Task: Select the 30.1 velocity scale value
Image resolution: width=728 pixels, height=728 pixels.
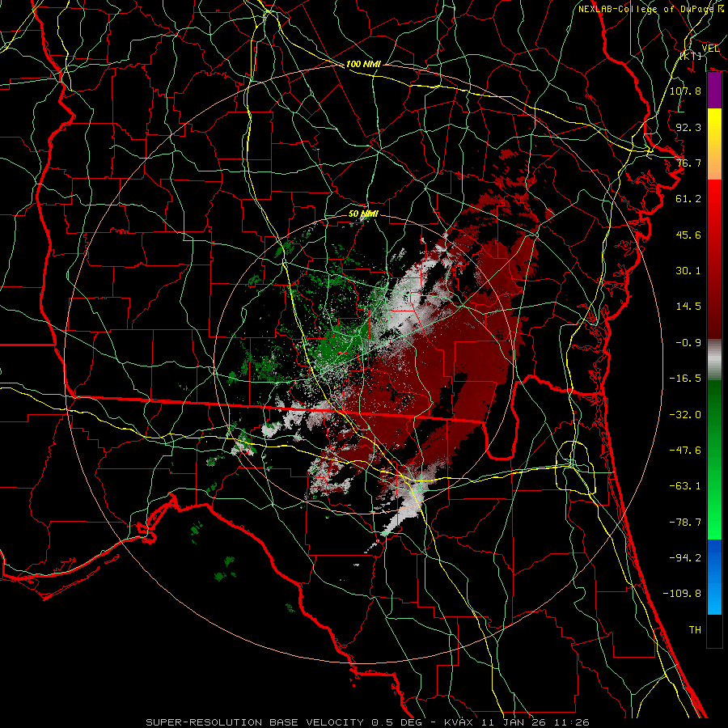Action: pyautogui.click(x=688, y=271)
